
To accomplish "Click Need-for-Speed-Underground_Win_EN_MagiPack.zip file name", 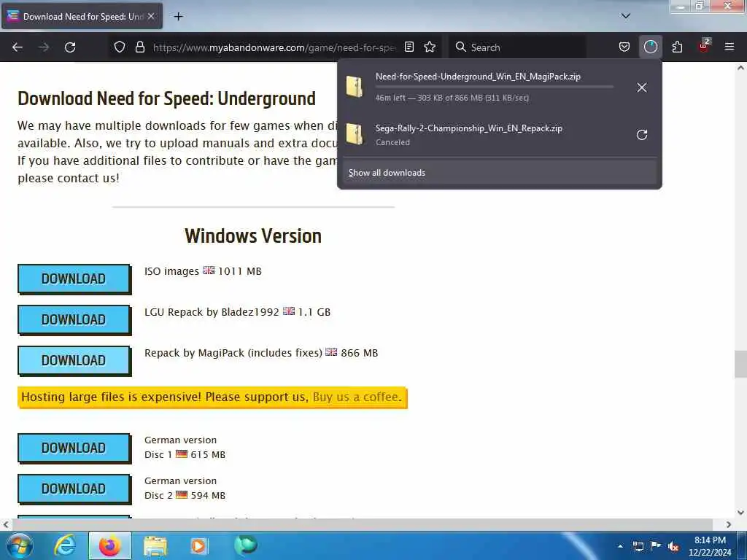I will coord(478,76).
